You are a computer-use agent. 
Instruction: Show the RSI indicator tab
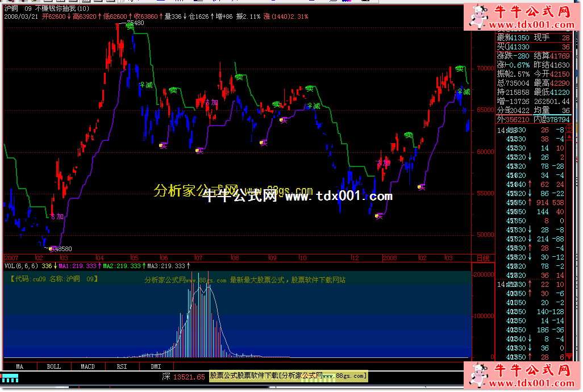click(x=122, y=366)
